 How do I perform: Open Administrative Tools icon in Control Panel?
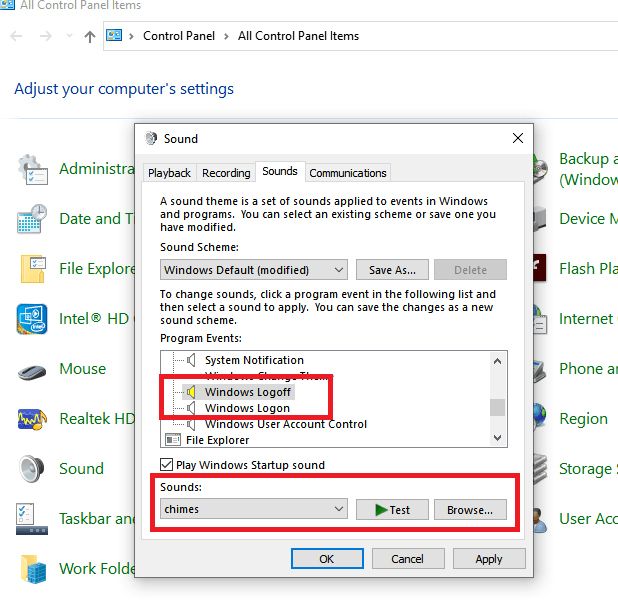coord(33,169)
